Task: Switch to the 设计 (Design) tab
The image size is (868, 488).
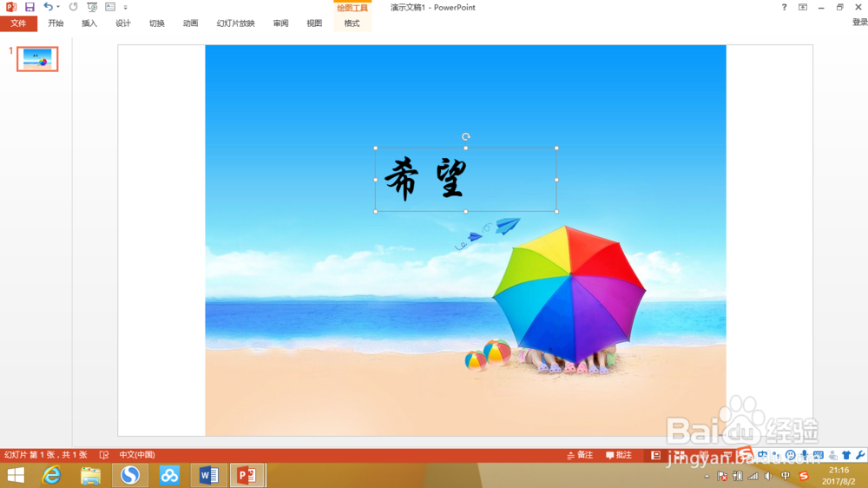Action: click(123, 23)
